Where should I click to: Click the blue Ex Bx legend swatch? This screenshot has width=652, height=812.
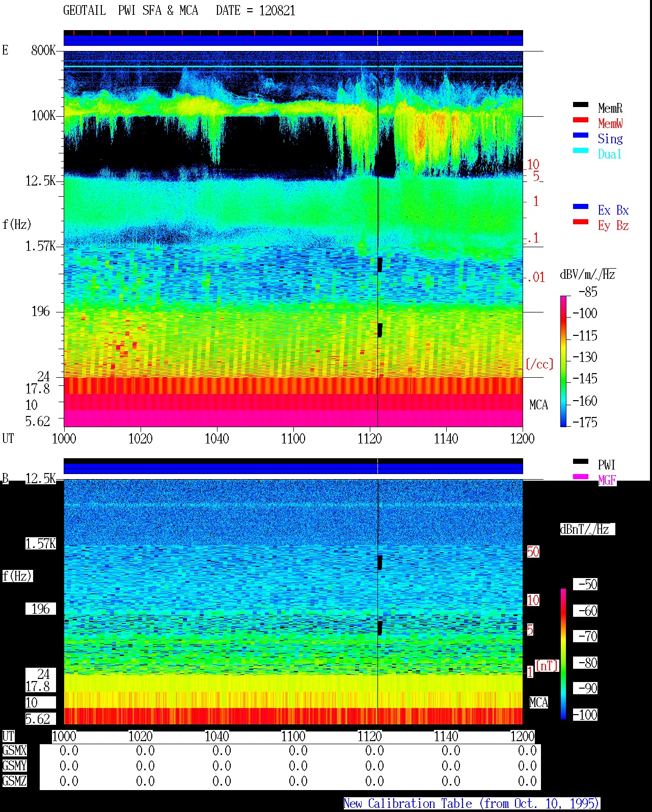point(581,207)
